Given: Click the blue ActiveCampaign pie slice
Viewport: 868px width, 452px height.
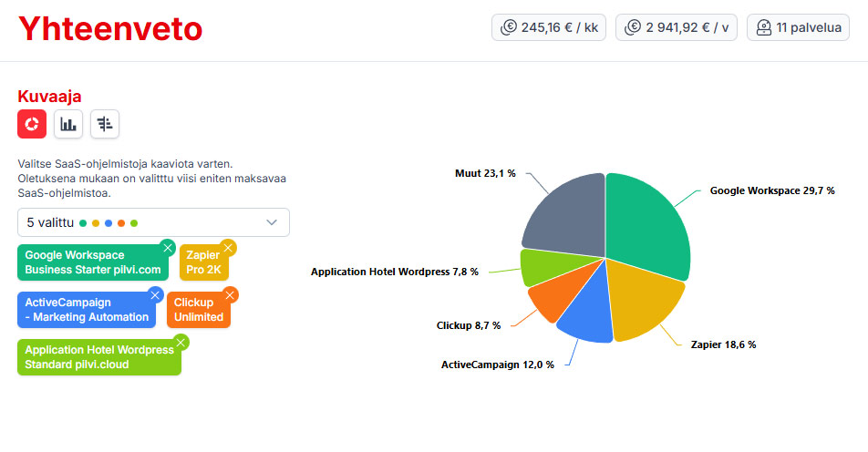Looking at the screenshot, I should click(585, 314).
